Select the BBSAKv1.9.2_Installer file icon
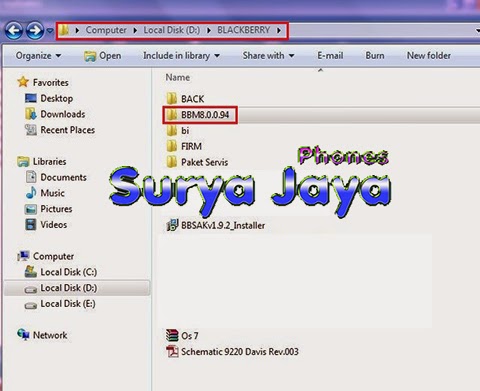The height and width of the screenshot is (391, 480). tap(172, 225)
